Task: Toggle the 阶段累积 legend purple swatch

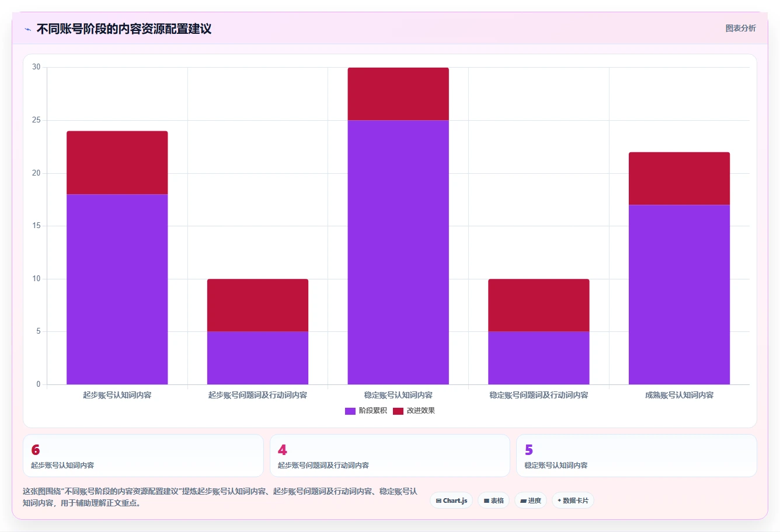Action: [350, 411]
